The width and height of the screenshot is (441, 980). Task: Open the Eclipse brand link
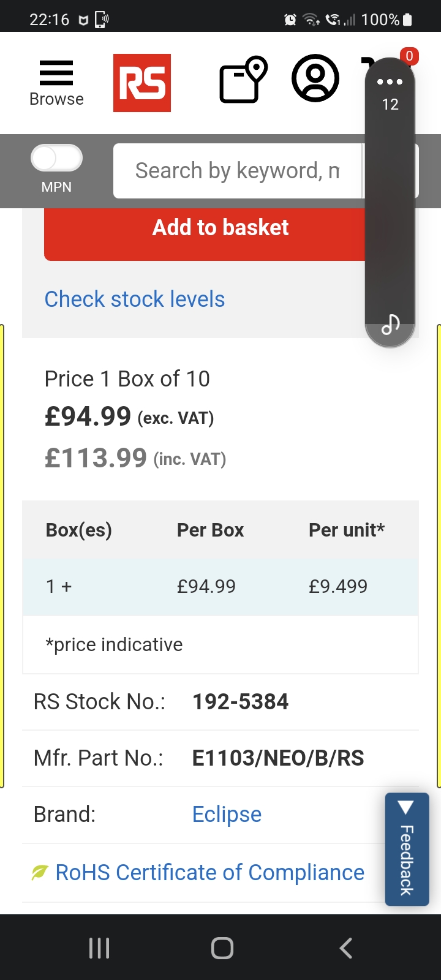[227, 815]
